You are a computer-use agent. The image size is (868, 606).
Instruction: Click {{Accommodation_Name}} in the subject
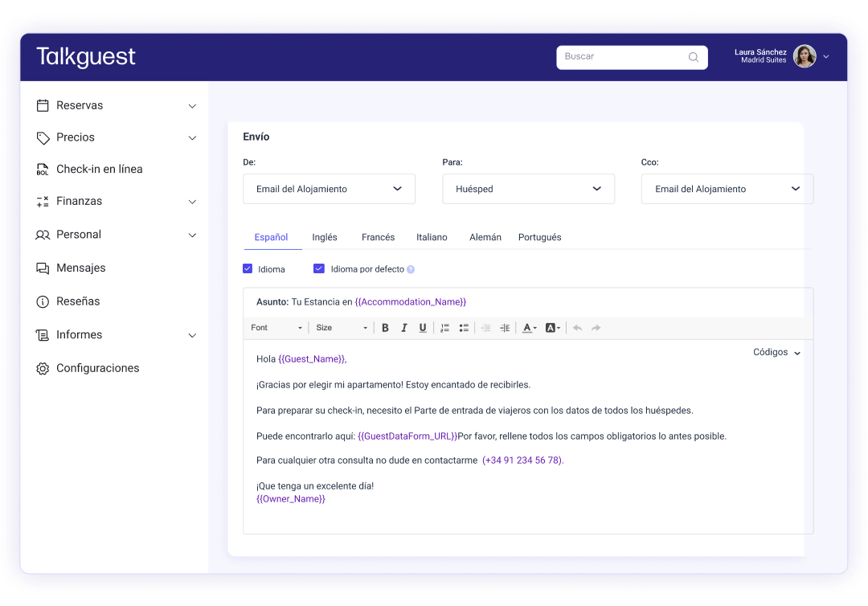[x=410, y=301]
